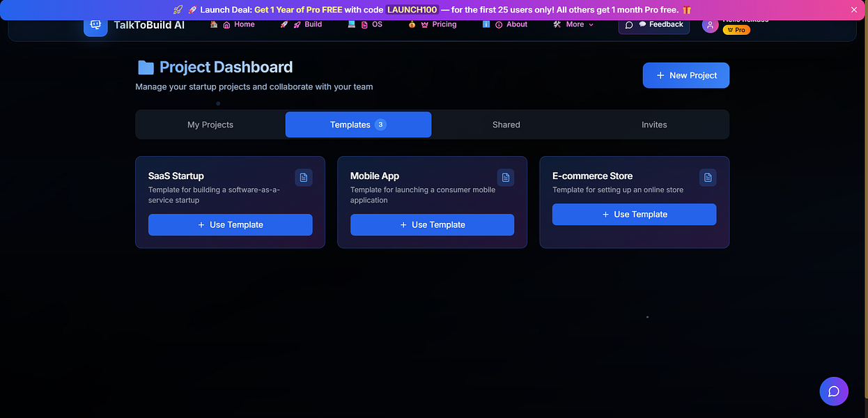Image resolution: width=868 pixels, height=418 pixels.
Task: Click the SaaS Startup card title
Action: pos(176,176)
